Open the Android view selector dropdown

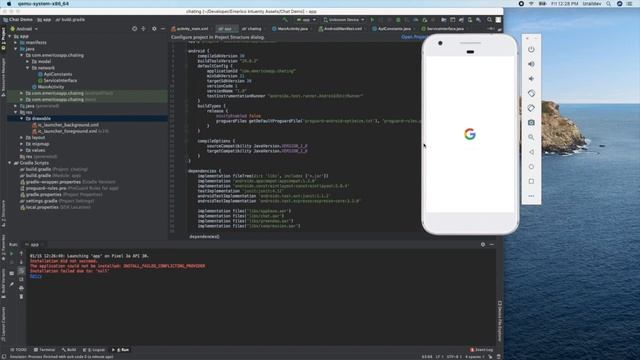tap(24, 29)
